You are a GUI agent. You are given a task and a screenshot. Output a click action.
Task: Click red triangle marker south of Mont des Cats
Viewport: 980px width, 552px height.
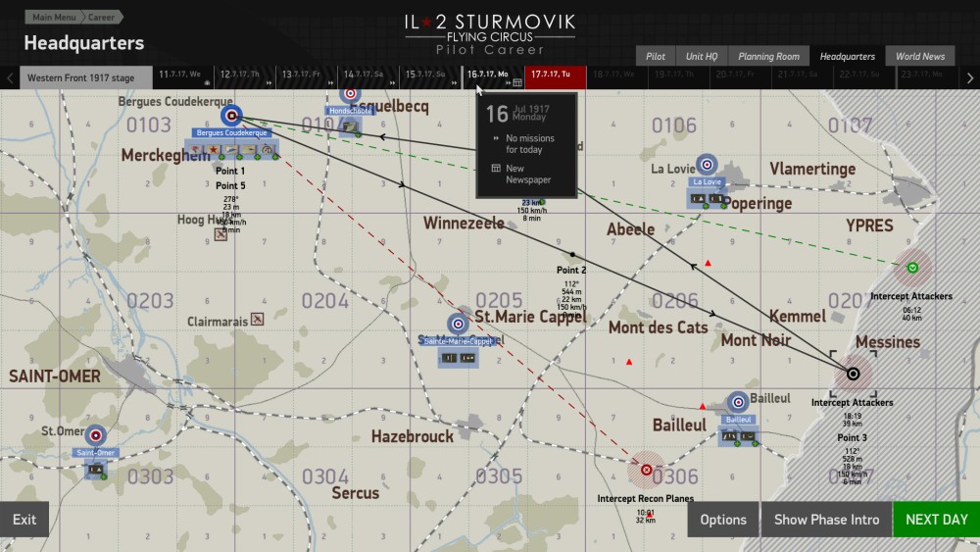pyautogui.click(x=629, y=362)
